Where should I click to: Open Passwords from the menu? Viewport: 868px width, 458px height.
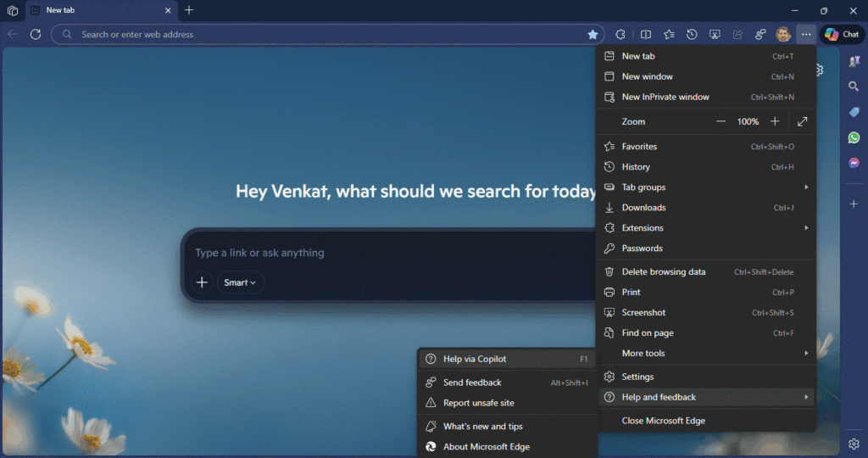(706, 249)
